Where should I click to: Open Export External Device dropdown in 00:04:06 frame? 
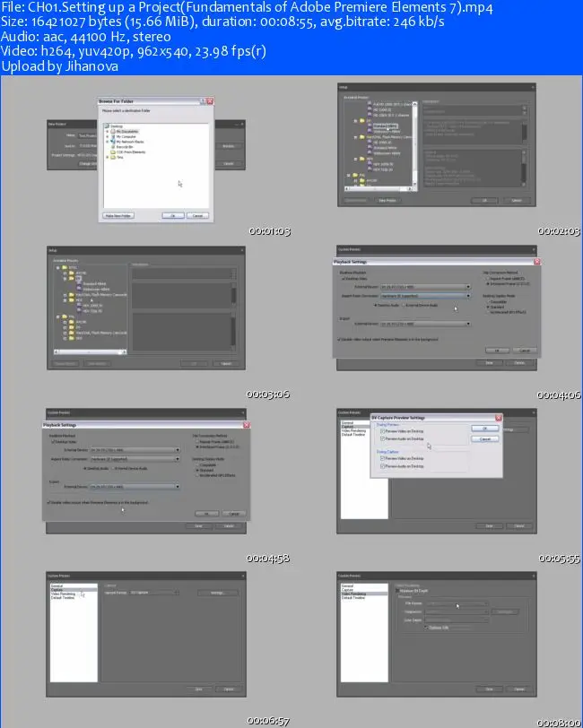click(425, 324)
